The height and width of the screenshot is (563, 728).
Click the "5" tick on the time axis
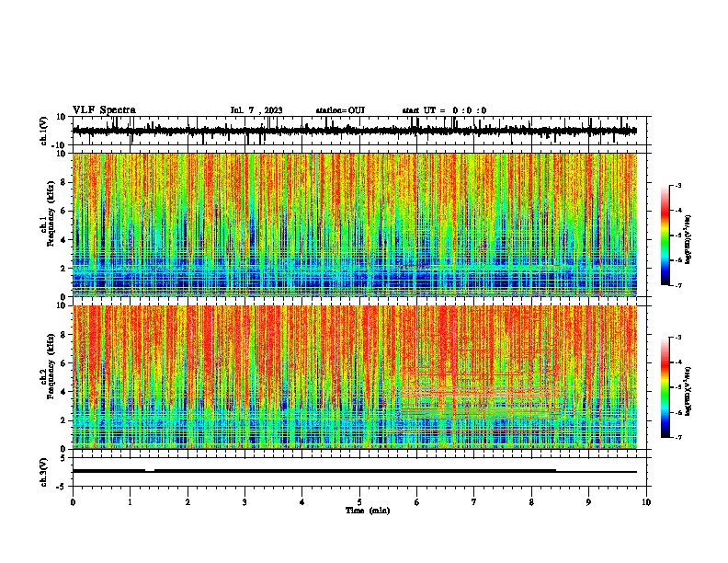(x=359, y=502)
